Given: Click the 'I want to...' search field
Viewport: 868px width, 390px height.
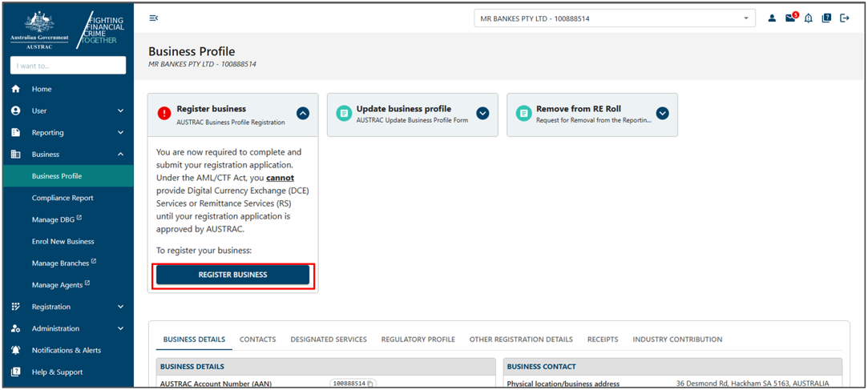Looking at the screenshot, I should [x=68, y=66].
